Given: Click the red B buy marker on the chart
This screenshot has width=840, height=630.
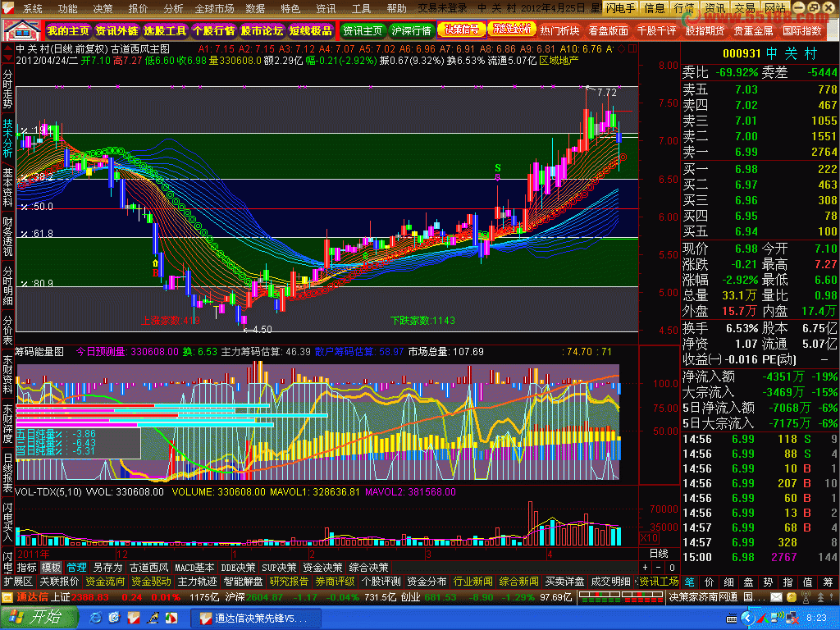Looking at the screenshot, I should pyautogui.click(x=156, y=272).
